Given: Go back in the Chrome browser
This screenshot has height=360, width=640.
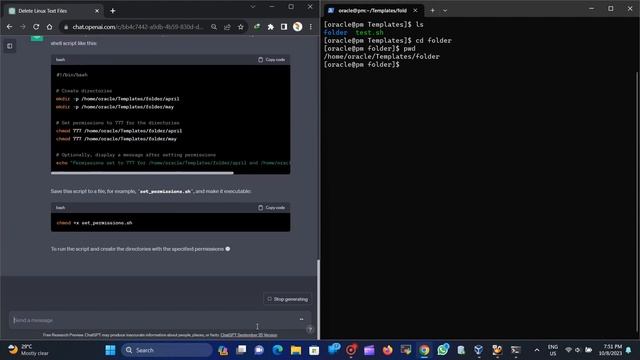Looking at the screenshot, I should click(9, 27).
